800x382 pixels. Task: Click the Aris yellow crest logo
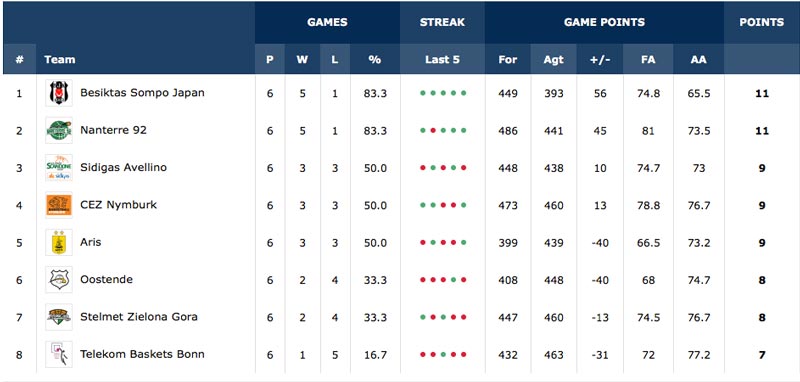click(x=59, y=242)
